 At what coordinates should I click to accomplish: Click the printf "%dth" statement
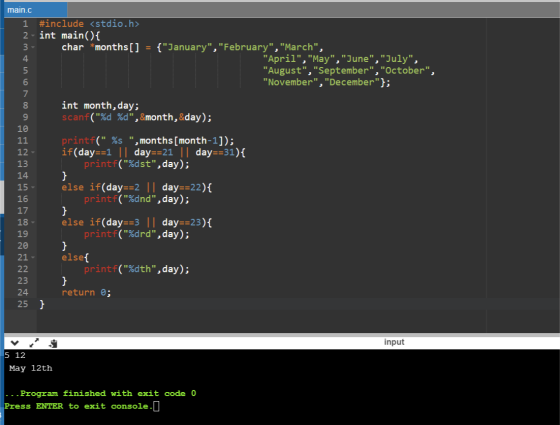tap(136, 269)
